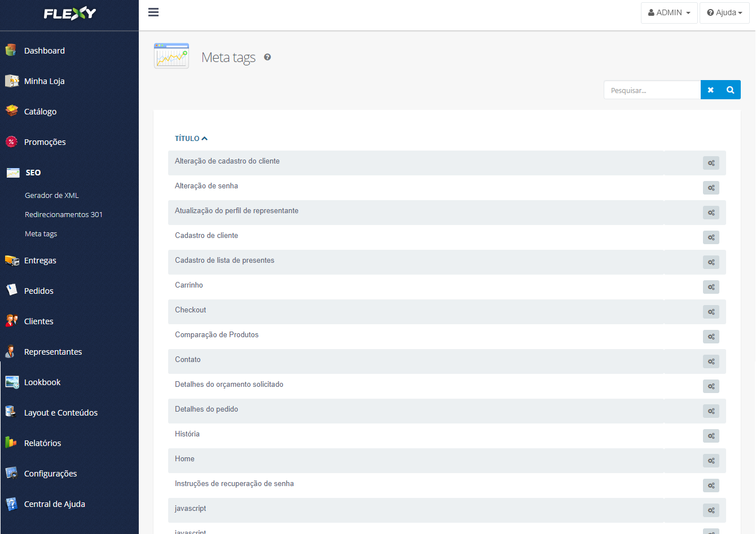756x534 pixels.
Task: Click the Catálogo box icon
Action: click(x=11, y=111)
